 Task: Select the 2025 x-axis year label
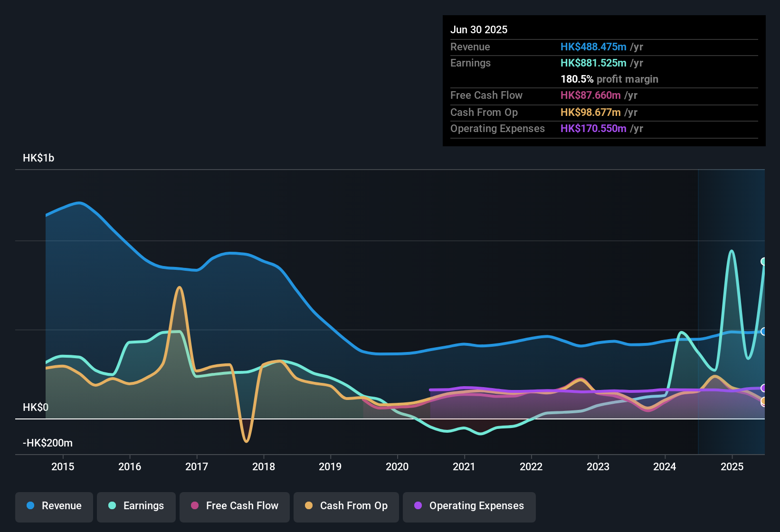click(x=732, y=466)
